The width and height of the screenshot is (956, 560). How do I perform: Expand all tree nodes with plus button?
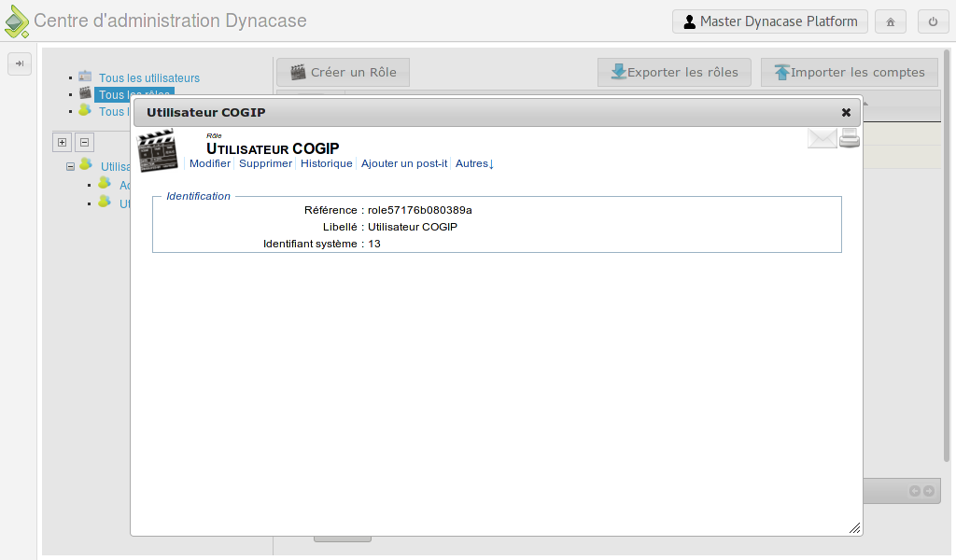pos(63,143)
